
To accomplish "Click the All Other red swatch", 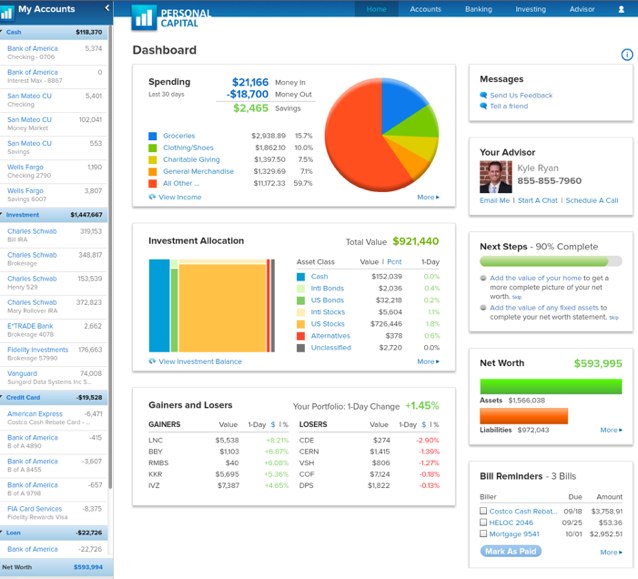I will coord(153,183).
